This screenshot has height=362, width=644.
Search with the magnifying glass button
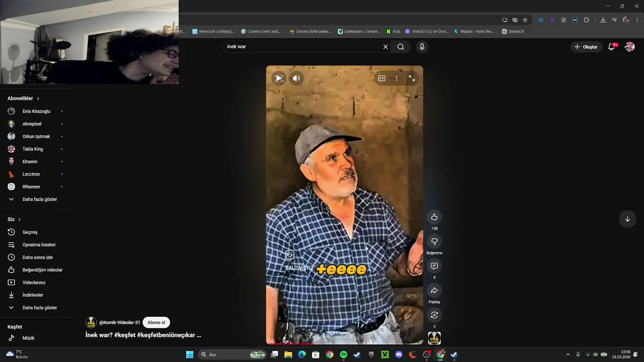(400, 47)
